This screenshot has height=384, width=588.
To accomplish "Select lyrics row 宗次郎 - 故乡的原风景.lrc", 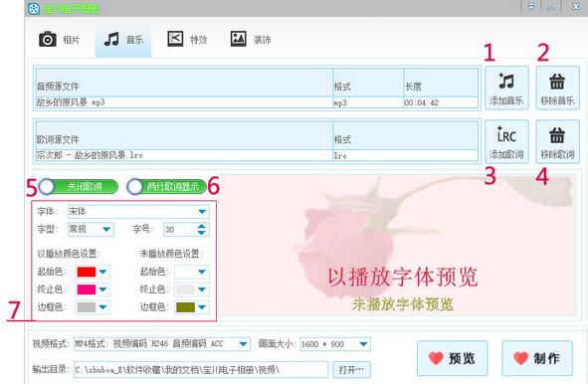I will click(257, 155).
